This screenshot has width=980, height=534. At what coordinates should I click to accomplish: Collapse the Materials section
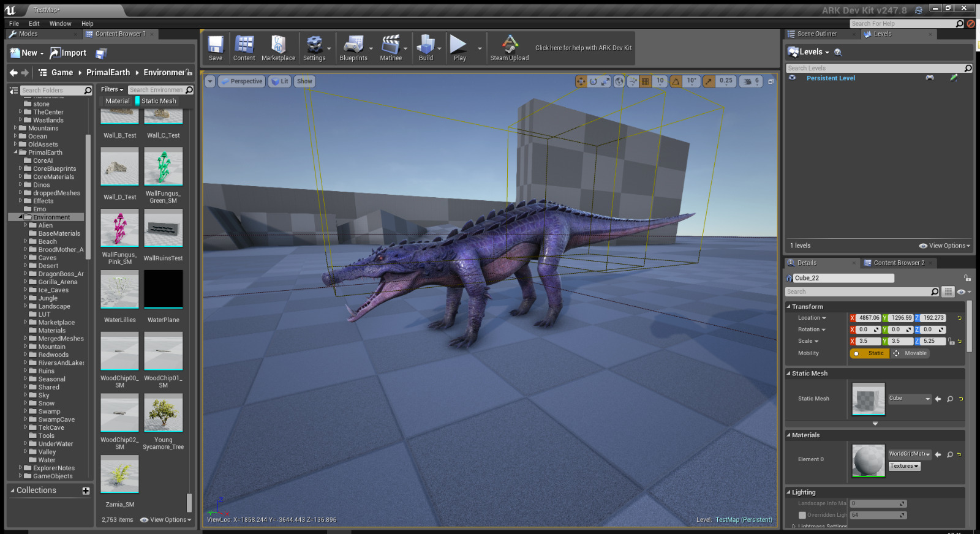[788, 435]
